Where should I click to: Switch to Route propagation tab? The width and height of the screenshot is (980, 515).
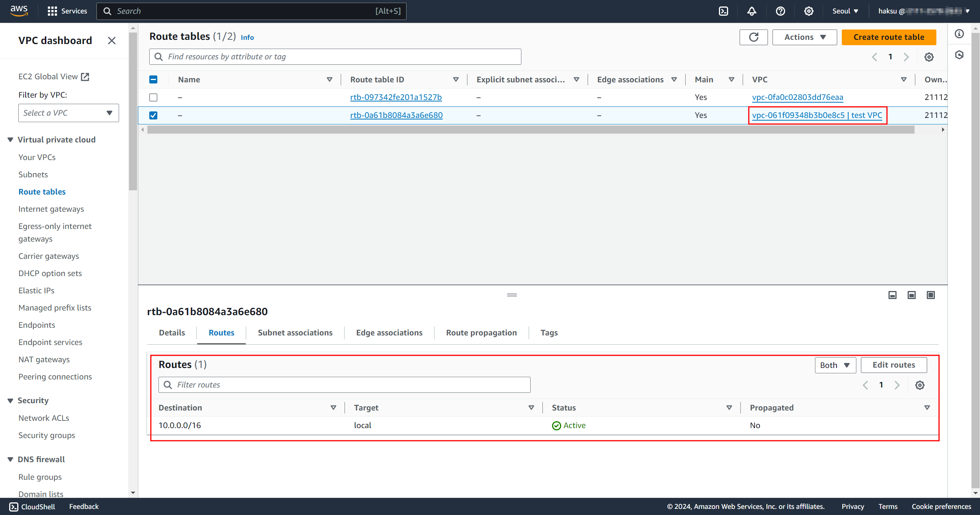click(481, 333)
